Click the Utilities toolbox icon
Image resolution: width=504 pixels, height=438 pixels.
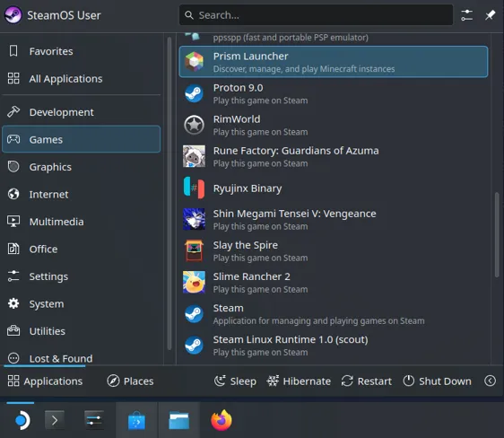click(x=13, y=330)
